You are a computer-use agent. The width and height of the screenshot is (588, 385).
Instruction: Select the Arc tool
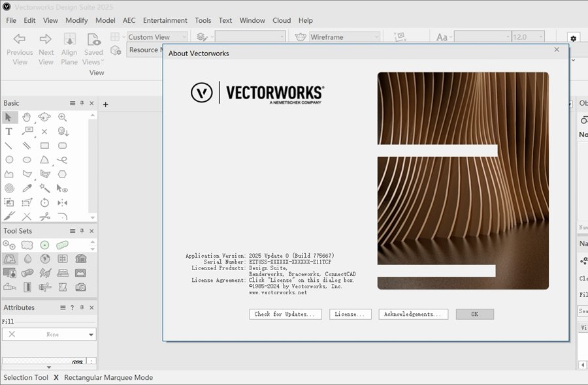[x=44, y=160]
